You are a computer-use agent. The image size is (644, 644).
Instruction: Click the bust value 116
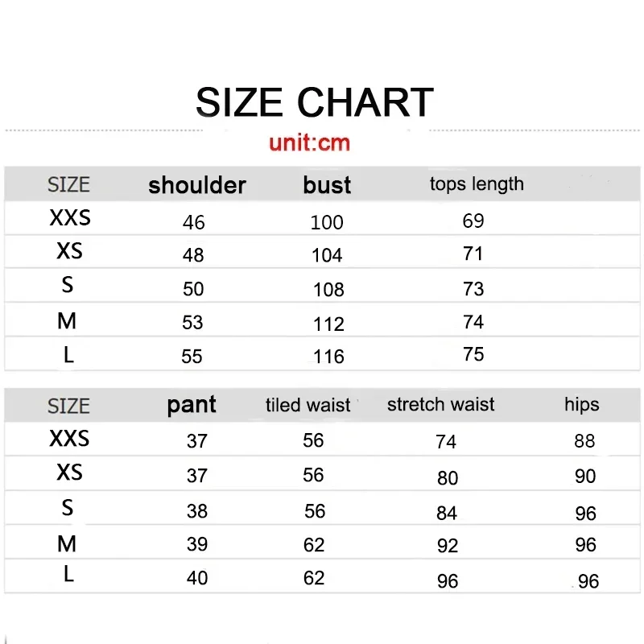click(x=328, y=357)
